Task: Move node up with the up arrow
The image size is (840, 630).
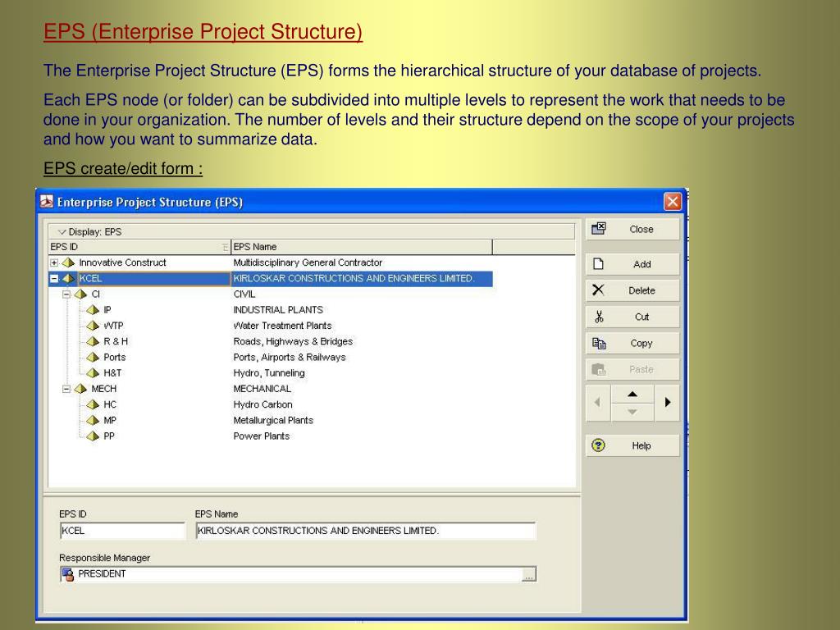Action: coord(632,394)
